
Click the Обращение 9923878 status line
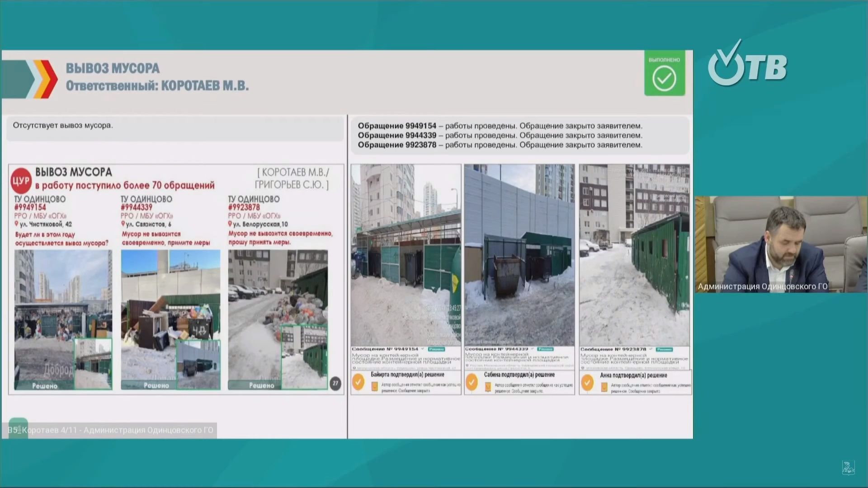500,145
